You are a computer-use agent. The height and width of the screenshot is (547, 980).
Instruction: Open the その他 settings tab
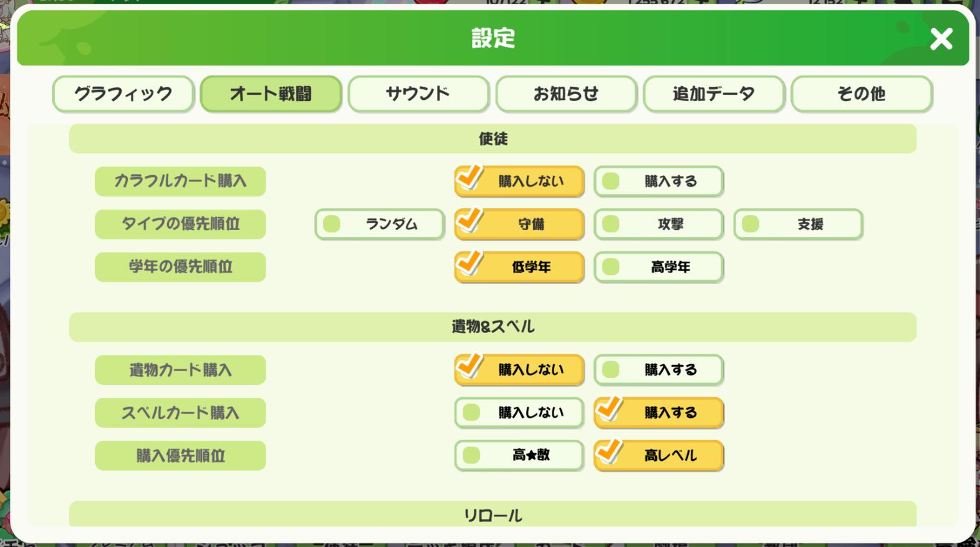click(x=861, y=94)
